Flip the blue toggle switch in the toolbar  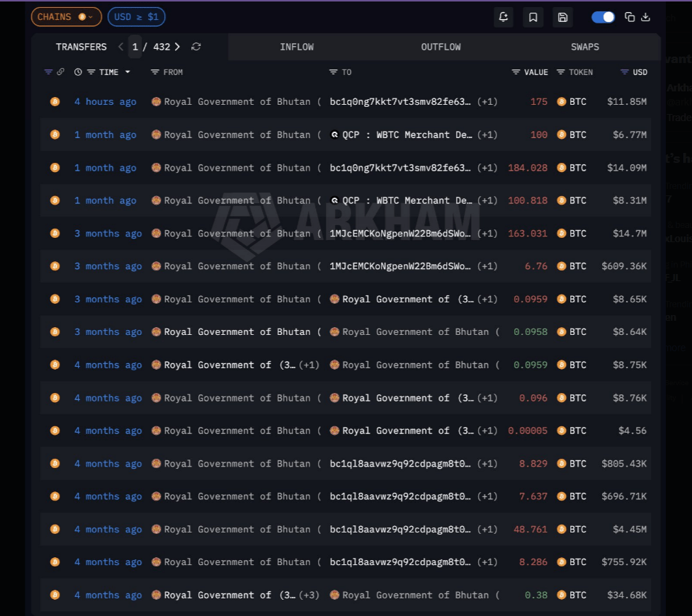(603, 16)
